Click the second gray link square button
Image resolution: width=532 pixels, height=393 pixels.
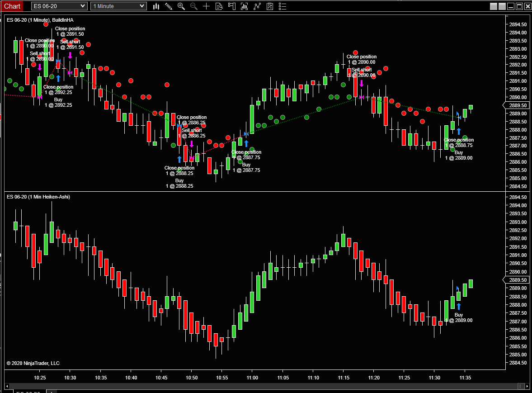(x=502, y=6)
